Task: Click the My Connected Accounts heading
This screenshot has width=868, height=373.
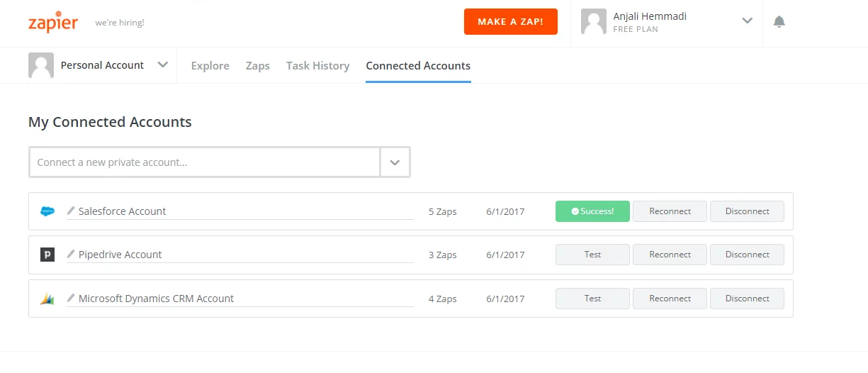Action: tap(110, 122)
